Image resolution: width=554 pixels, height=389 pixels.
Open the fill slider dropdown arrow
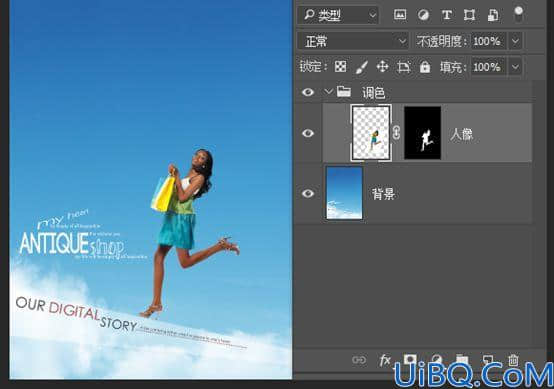coord(515,67)
